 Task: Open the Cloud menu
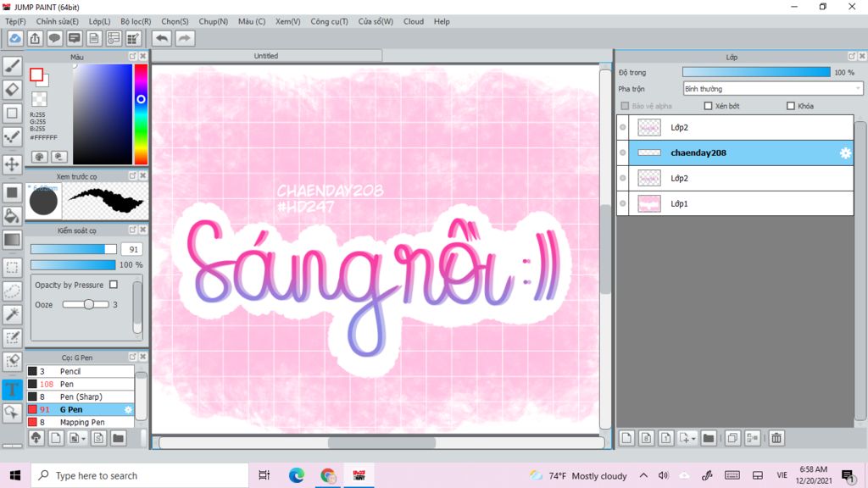pyautogui.click(x=414, y=21)
